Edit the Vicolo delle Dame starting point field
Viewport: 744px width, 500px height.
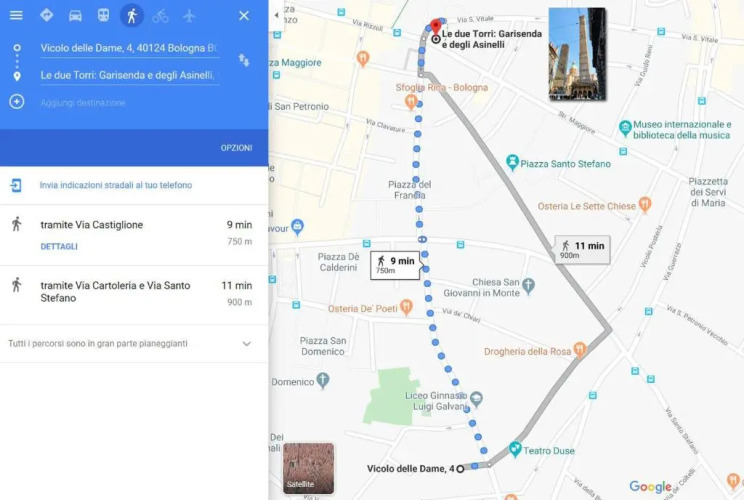[x=130, y=48]
